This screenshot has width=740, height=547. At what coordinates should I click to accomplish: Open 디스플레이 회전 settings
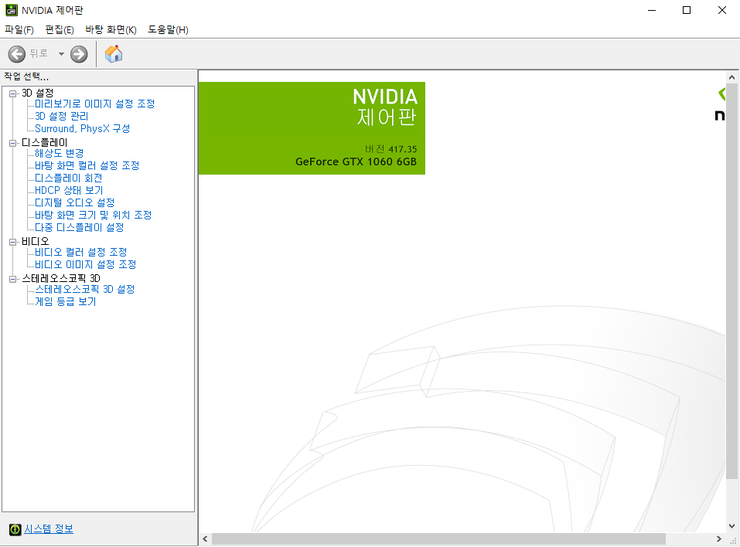tap(68, 178)
